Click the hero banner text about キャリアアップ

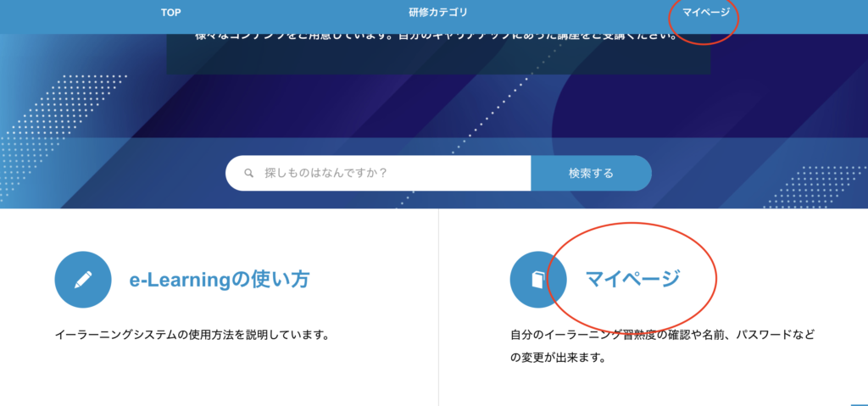pyautogui.click(x=437, y=38)
